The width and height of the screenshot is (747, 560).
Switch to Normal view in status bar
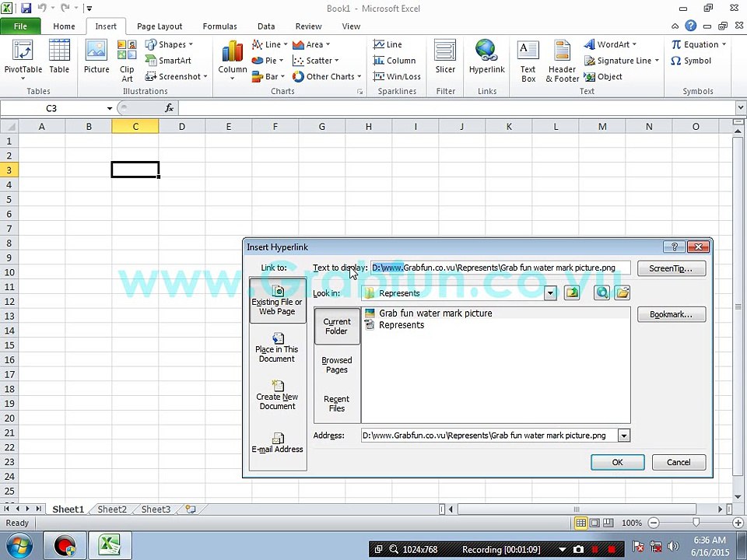[580, 523]
